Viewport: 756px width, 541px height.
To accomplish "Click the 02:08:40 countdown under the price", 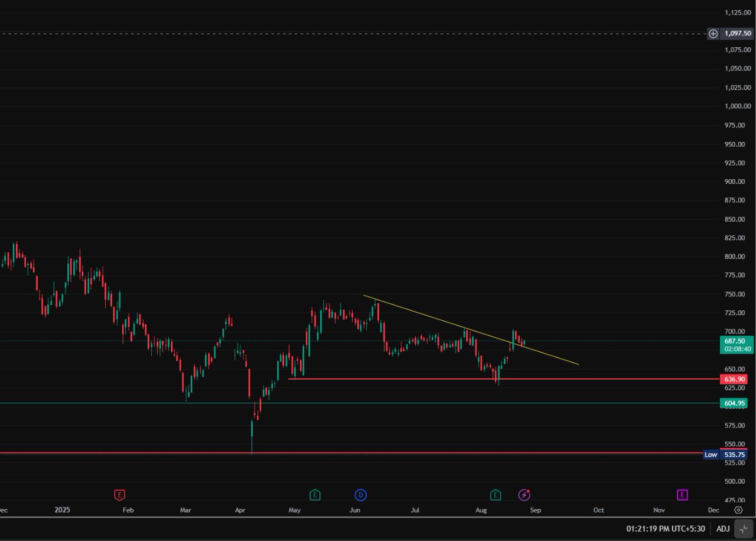I will [736, 349].
